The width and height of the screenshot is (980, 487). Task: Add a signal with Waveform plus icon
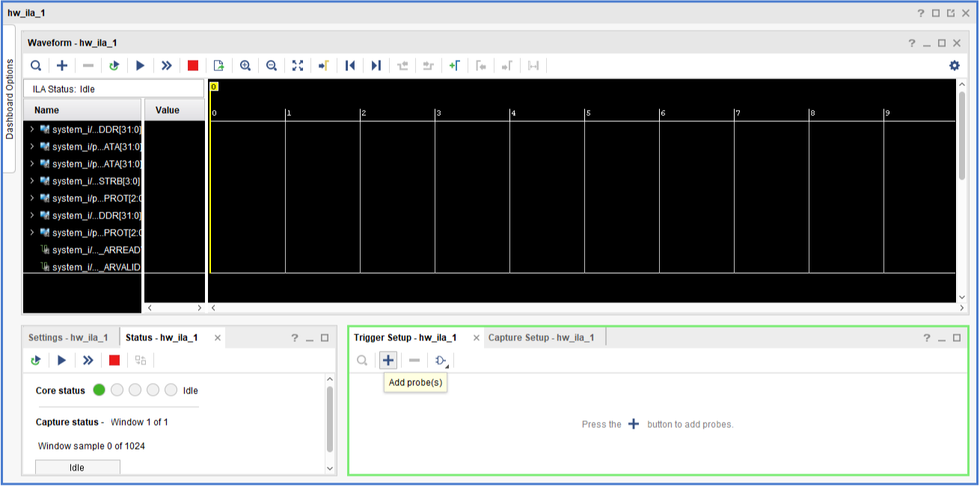(x=62, y=66)
